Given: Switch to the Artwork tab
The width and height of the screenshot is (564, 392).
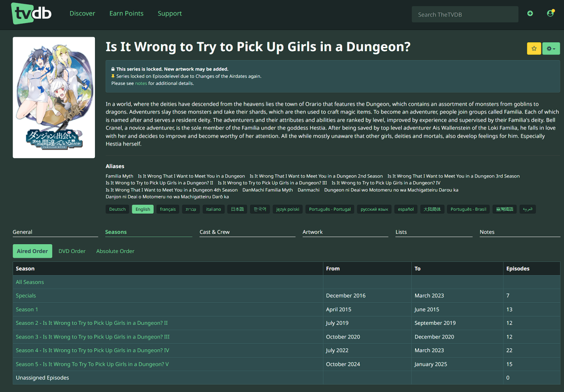Looking at the screenshot, I should [313, 231].
